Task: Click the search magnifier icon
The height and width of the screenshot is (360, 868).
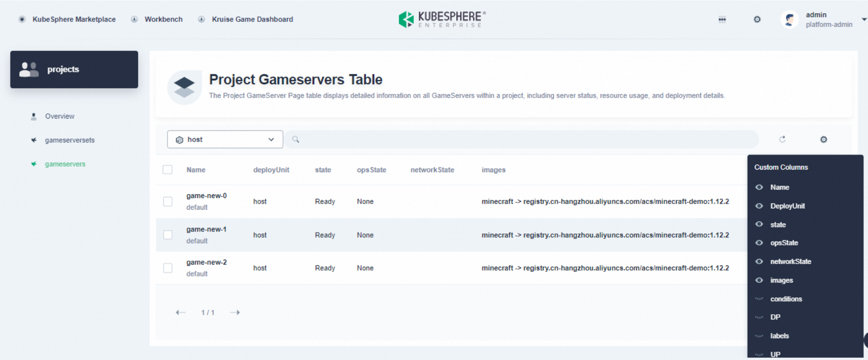Action: click(x=296, y=139)
